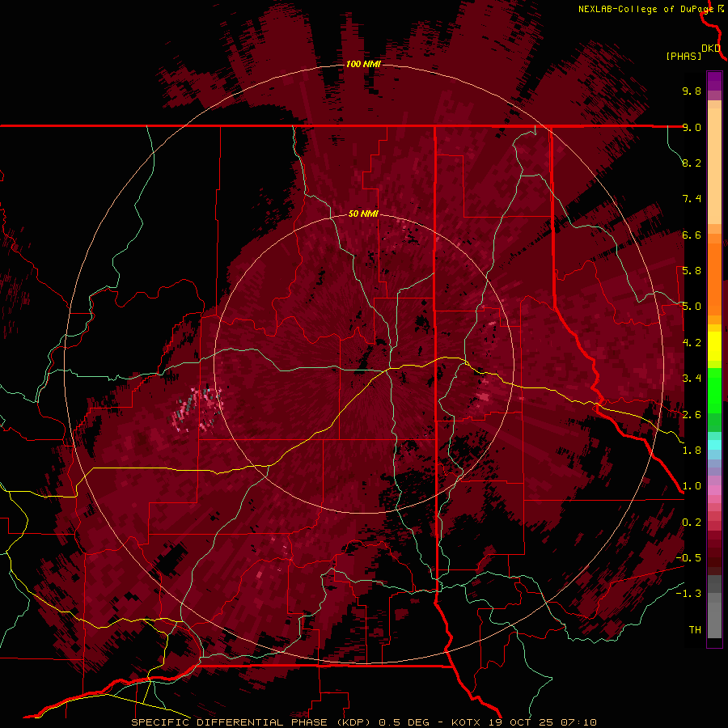
Task: Click the 1.0 value on the color scale
Action: point(692,486)
